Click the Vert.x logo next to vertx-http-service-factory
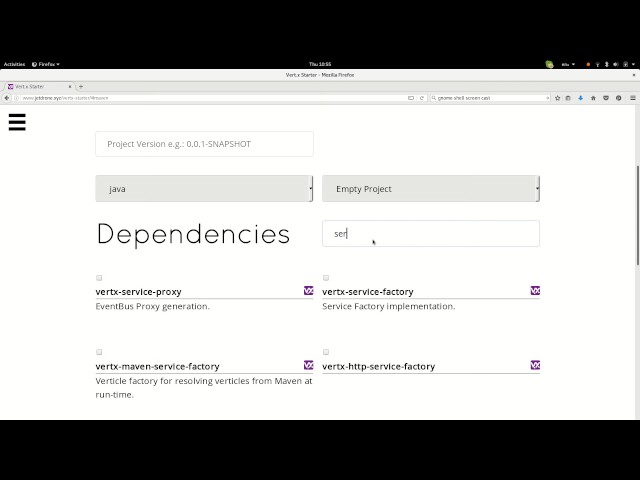 (x=535, y=365)
